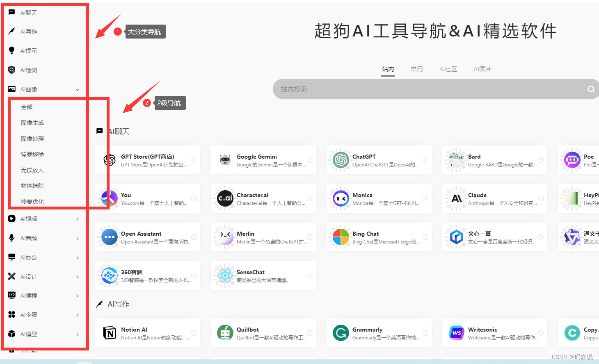
Task: Click the AI提示 sidebar label
Action: click(x=29, y=51)
